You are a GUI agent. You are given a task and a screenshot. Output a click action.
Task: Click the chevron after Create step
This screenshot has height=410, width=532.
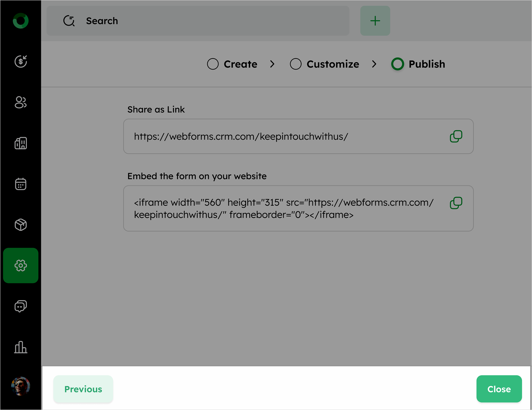click(x=272, y=64)
